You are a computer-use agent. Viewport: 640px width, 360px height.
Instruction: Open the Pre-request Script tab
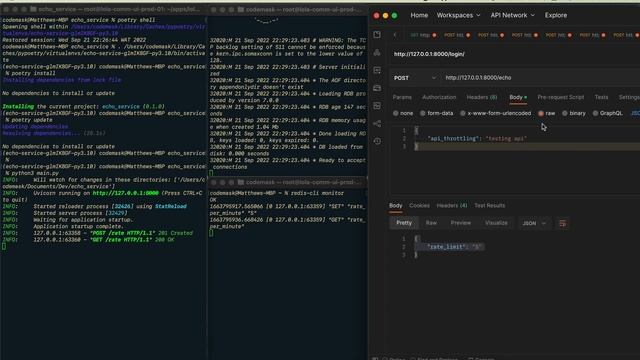click(x=560, y=97)
